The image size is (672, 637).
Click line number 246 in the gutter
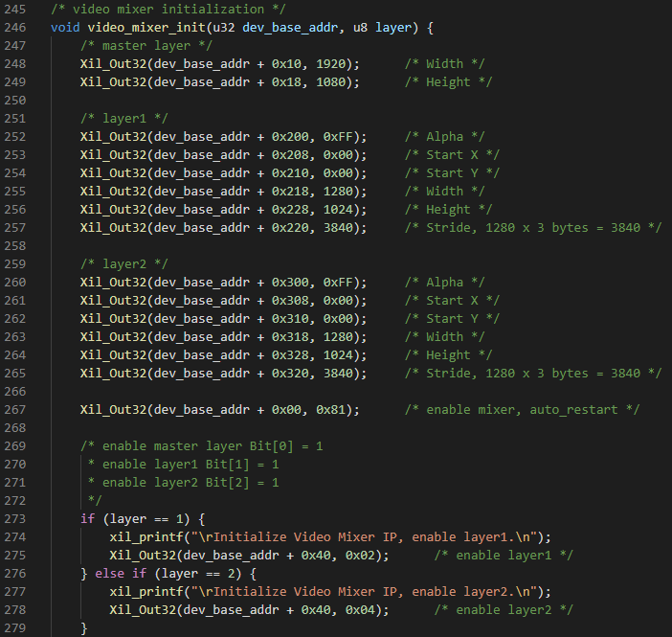15,28
